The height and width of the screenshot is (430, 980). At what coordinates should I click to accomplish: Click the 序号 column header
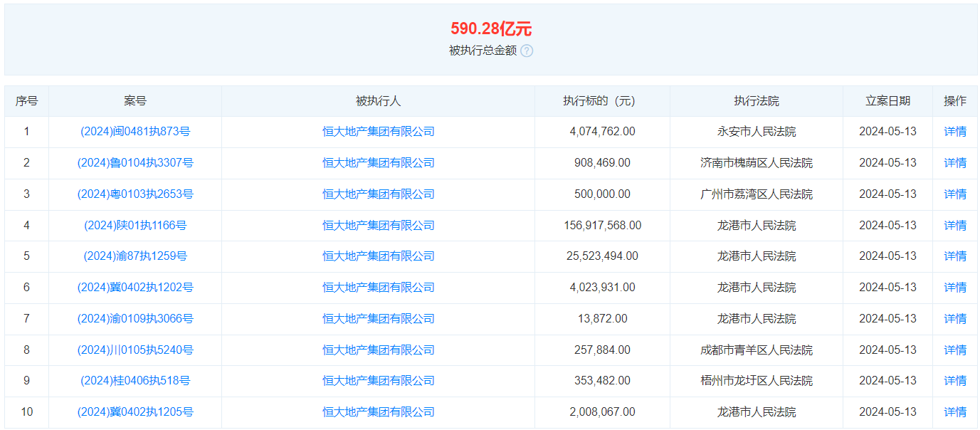(x=27, y=101)
